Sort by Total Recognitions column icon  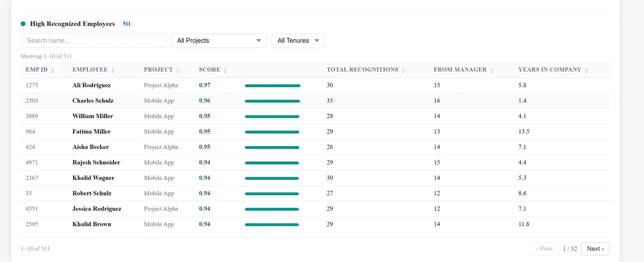(x=403, y=70)
